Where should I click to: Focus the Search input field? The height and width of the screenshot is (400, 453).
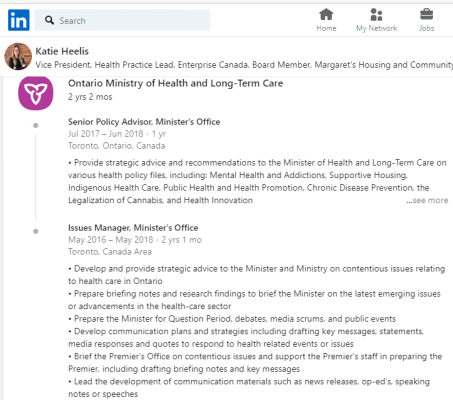click(x=122, y=20)
